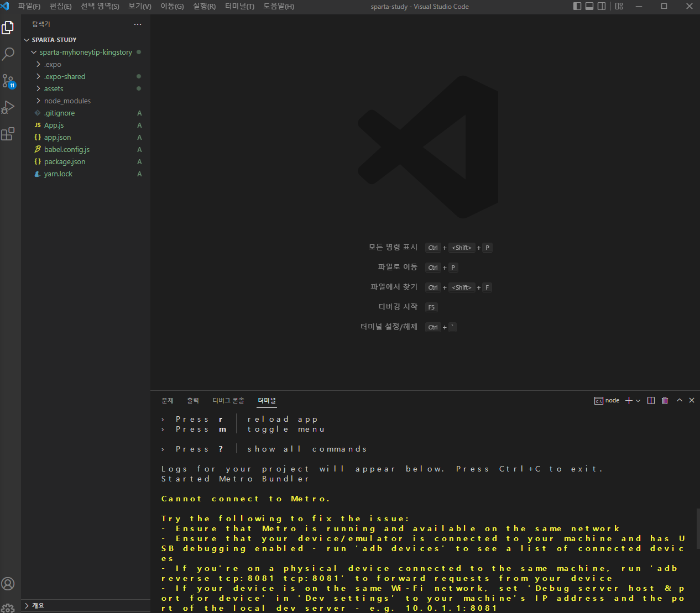Open the 터미널(T) menu

coord(240,6)
